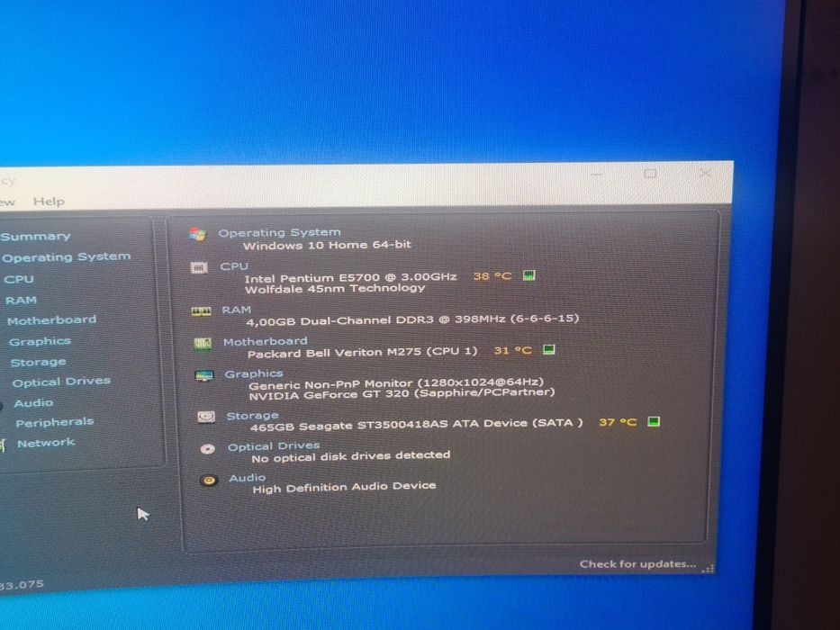The image size is (840, 630).
Task: Click Intel Pentium E5700 @ 3.00GHz text
Action: point(350,277)
